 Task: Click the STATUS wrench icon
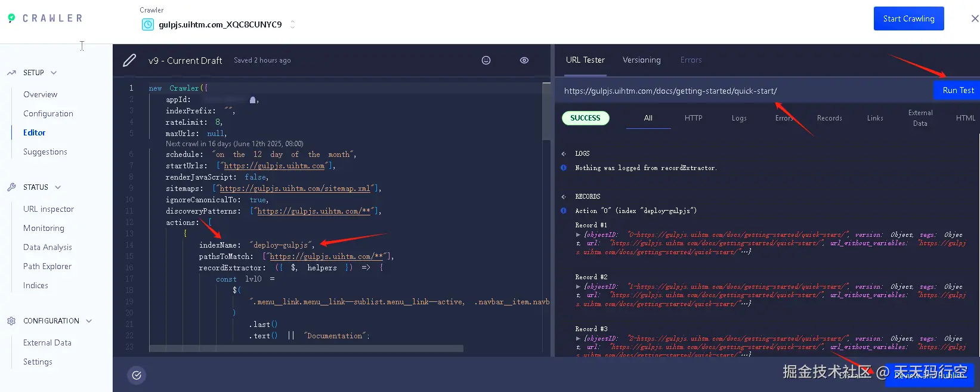[11, 187]
